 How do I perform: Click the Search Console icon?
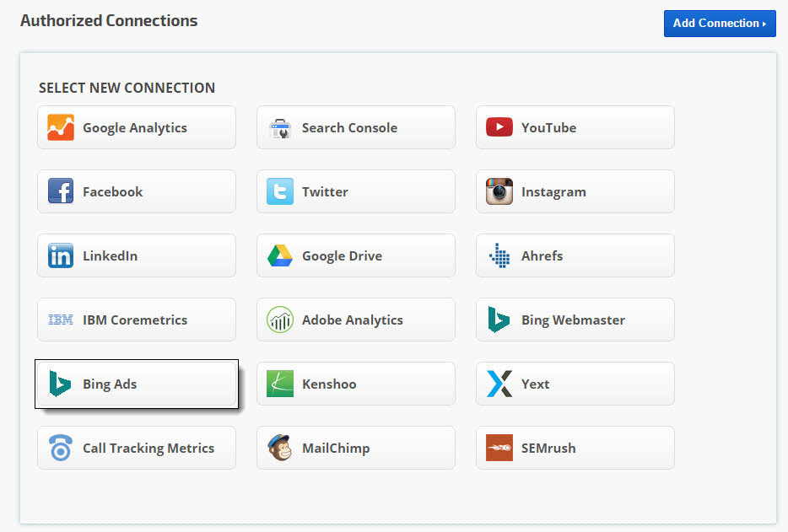(280, 128)
